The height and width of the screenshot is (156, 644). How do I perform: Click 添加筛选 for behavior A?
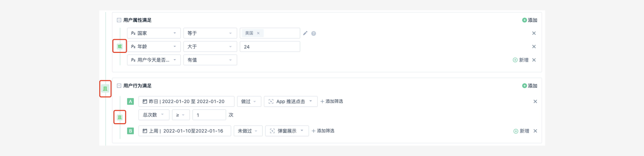coord(332,102)
